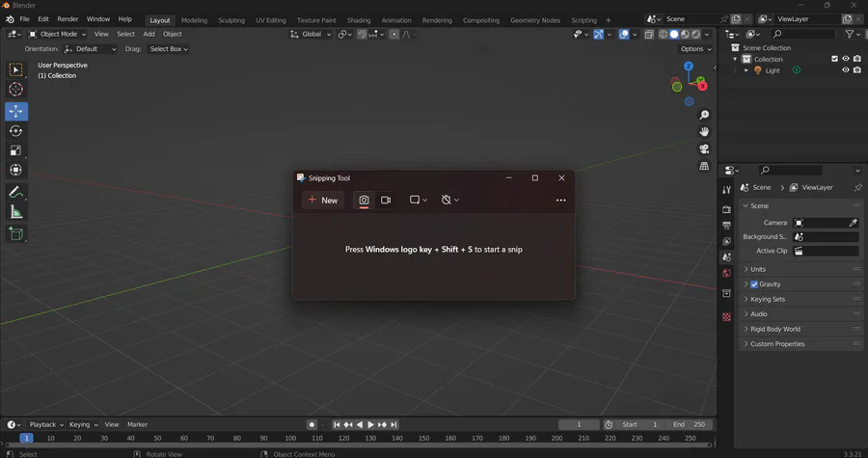Image resolution: width=868 pixels, height=458 pixels.
Task: Switch to Solid viewport shading
Action: (x=674, y=35)
